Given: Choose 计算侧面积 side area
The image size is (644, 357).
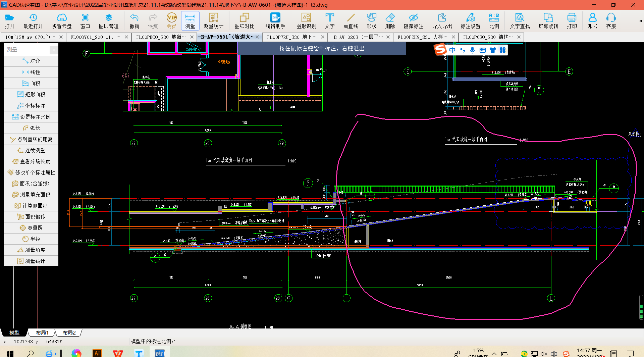Looking at the screenshot, I should tap(31, 206).
